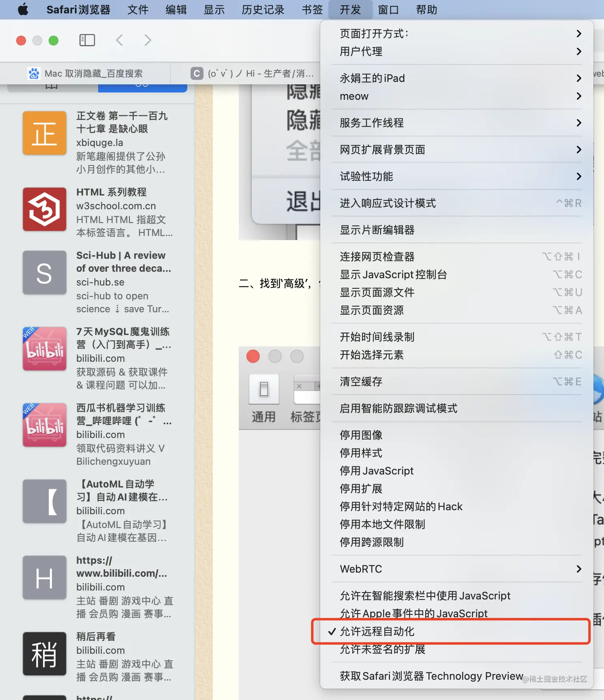
Task: Toggle the Safari sidebar button
Action: (87, 40)
